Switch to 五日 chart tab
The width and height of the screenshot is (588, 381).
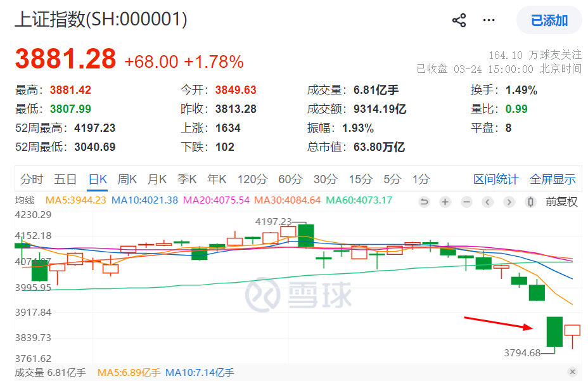click(x=65, y=179)
